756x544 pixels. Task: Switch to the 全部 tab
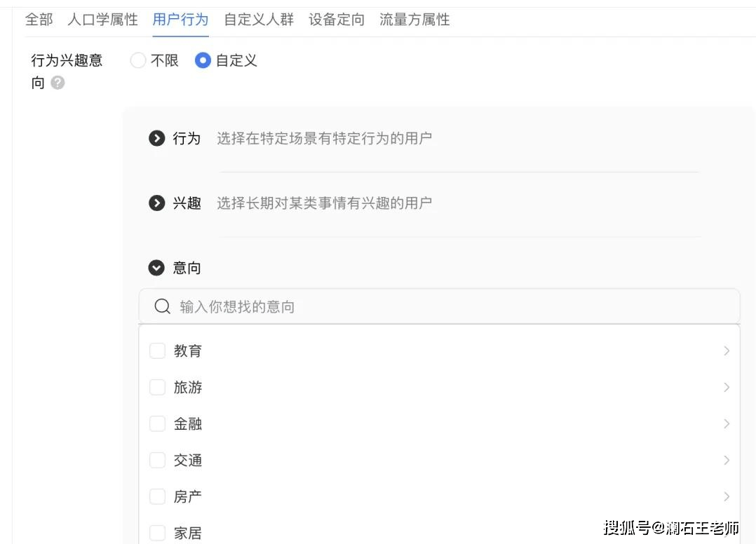click(x=39, y=20)
